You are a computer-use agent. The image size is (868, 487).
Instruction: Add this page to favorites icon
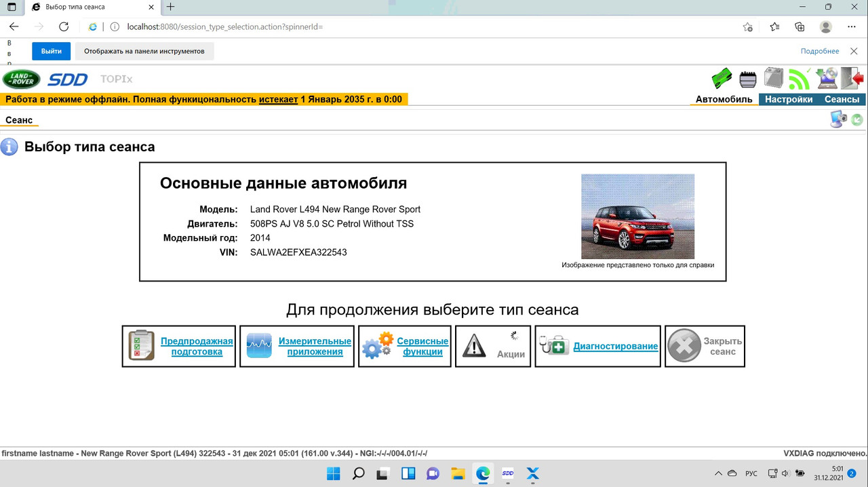click(x=747, y=26)
